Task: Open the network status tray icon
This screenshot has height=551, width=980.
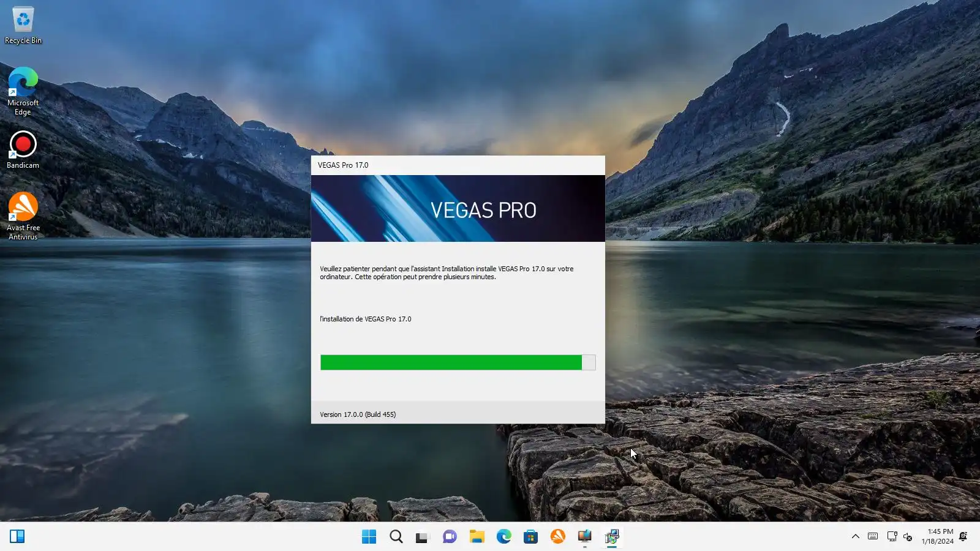Action: pyautogui.click(x=892, y=537)
